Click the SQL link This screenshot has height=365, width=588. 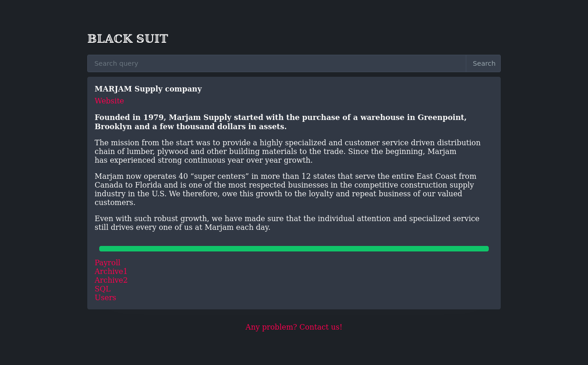tap(102, 289)
